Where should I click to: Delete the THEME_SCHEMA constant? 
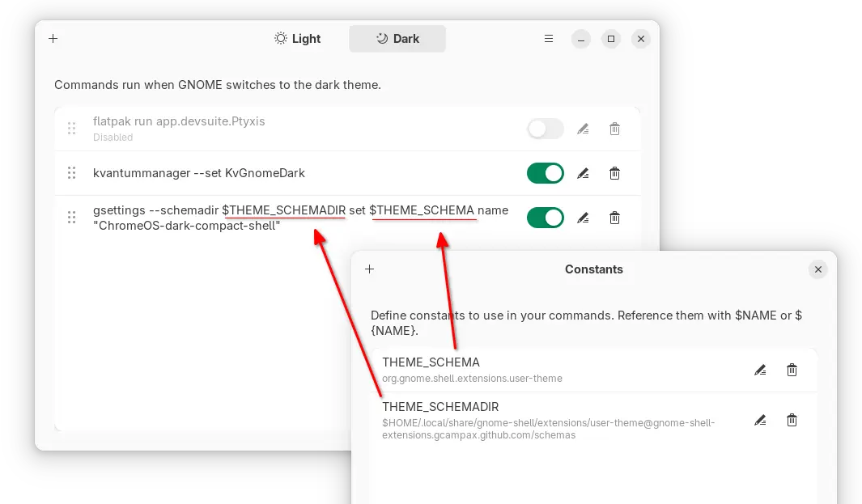pyautogui.click(x=792, y=371)
